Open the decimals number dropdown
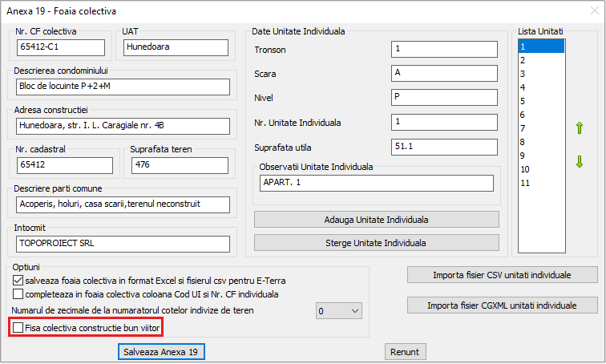 (x=339, y=310)
